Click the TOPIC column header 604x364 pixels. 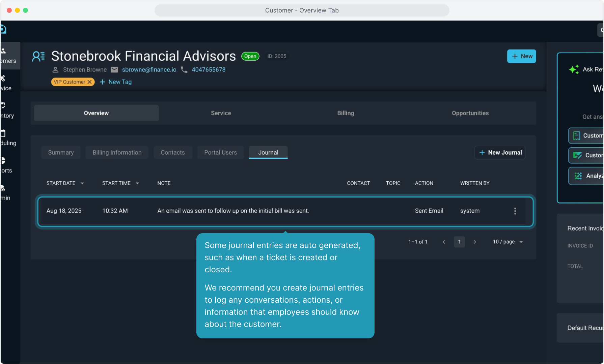pos(393,183)
